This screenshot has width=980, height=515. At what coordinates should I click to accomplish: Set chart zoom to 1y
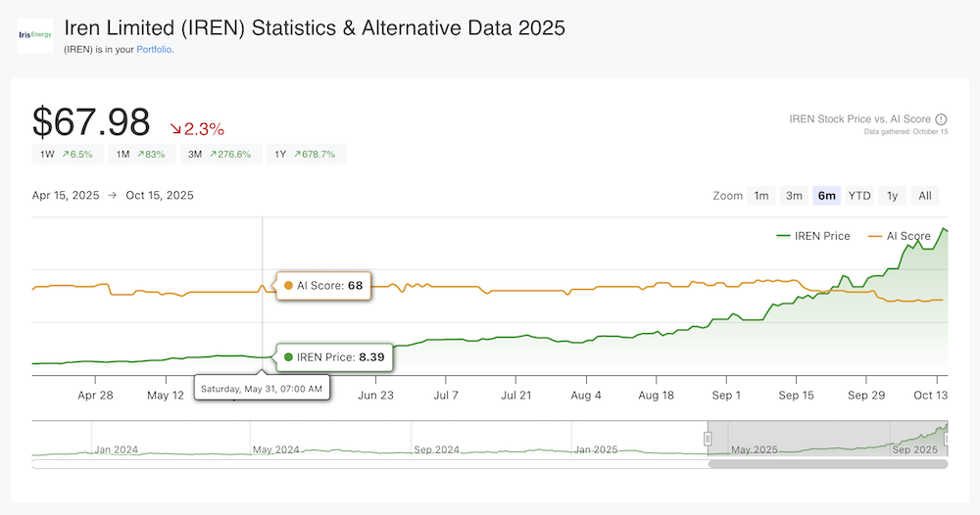coord(892,196)
